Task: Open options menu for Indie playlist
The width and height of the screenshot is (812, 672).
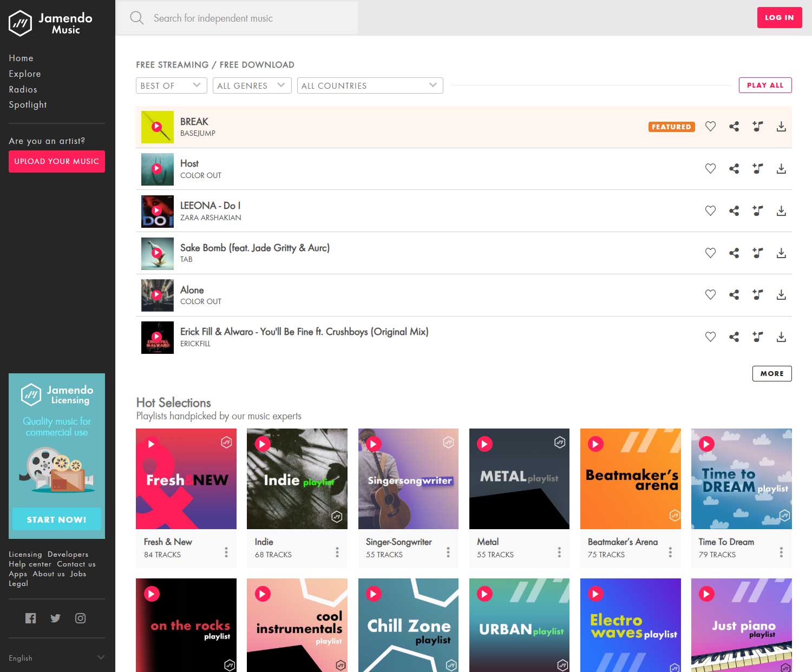Action: [337, 552]
